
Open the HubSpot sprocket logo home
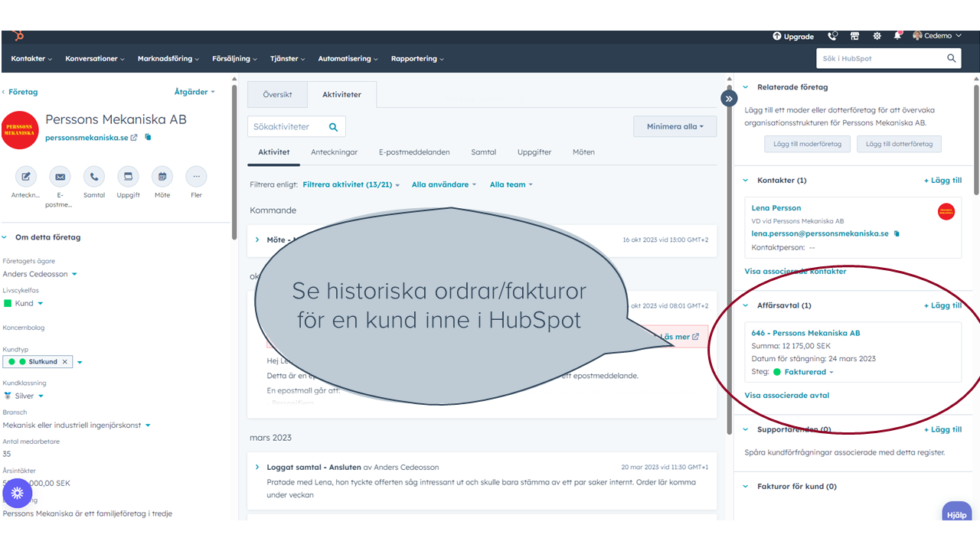[18, 36]
